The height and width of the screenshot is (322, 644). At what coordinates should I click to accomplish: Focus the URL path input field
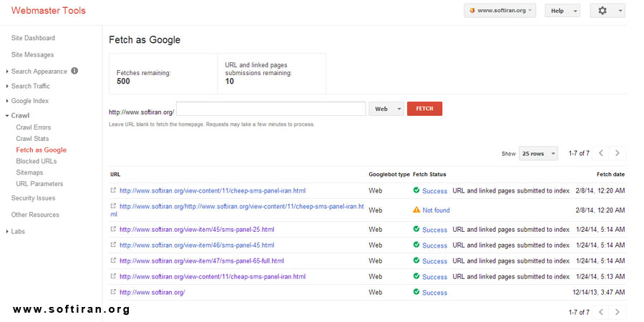271,109
